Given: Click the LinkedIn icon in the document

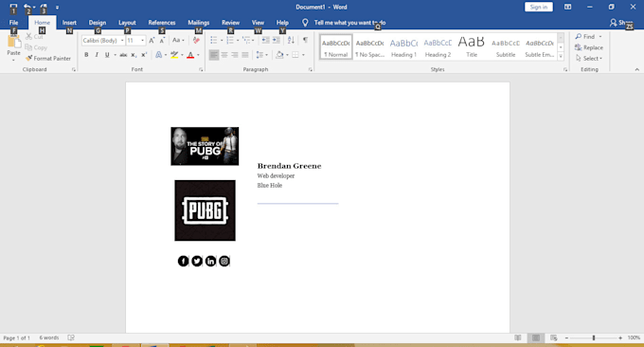Looking at the screenshot, I should (x=210, y=261).
